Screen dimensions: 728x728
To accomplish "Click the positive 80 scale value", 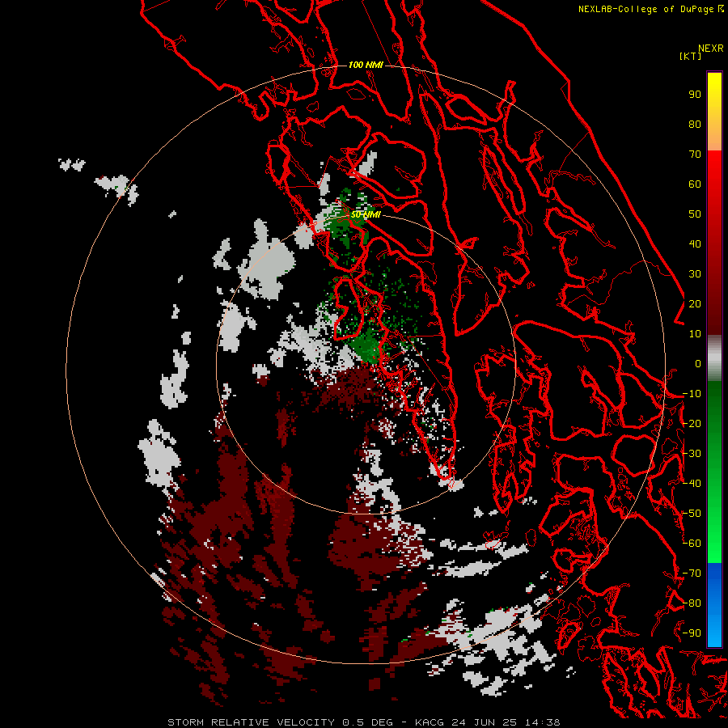I will click(695, 125).
